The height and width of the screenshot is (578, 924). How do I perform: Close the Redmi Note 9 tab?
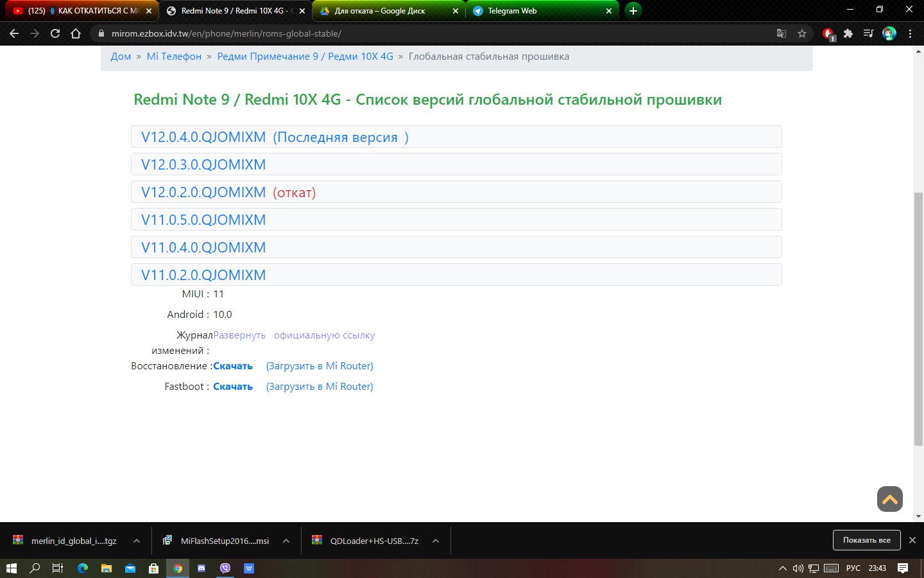pyautogui.click(x=302, y=11)
